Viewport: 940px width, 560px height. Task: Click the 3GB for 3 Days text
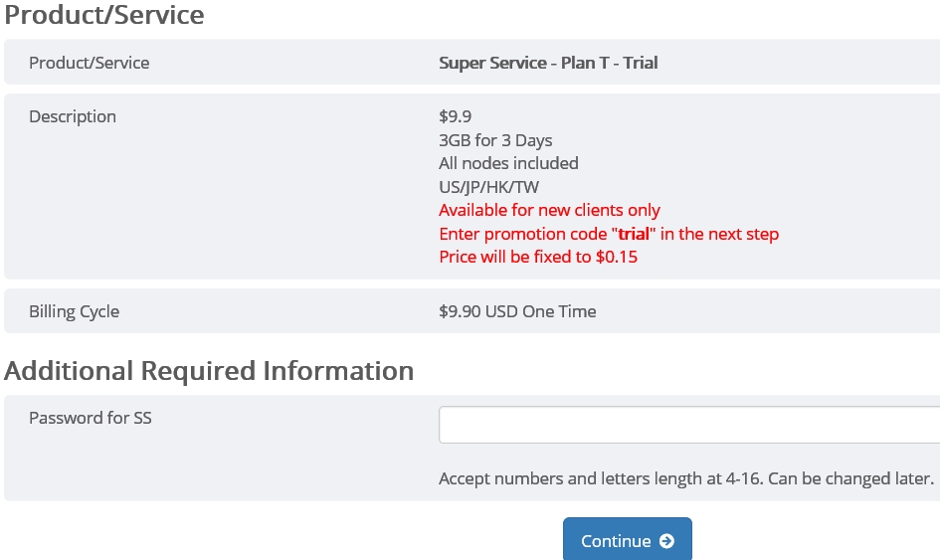point(495,139)
